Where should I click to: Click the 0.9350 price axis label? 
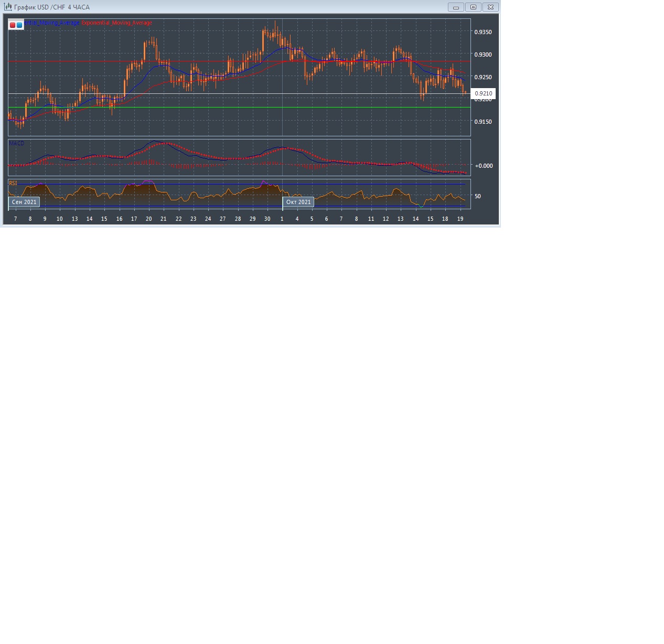coord(483,32)
